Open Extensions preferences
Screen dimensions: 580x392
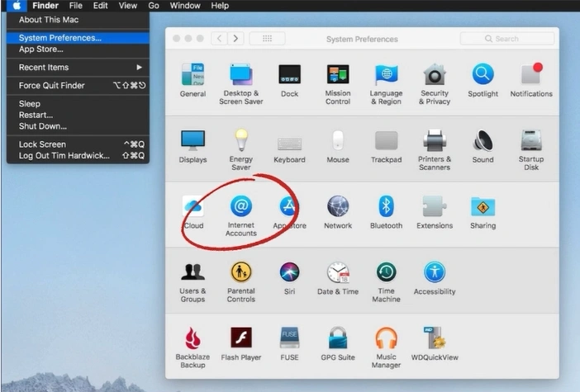[435, 212]
